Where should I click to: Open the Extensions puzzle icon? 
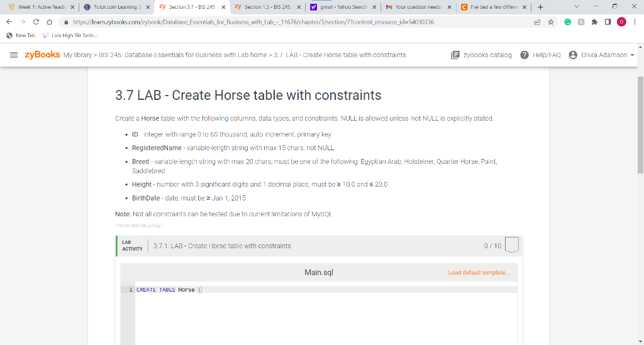pos(594,22)
